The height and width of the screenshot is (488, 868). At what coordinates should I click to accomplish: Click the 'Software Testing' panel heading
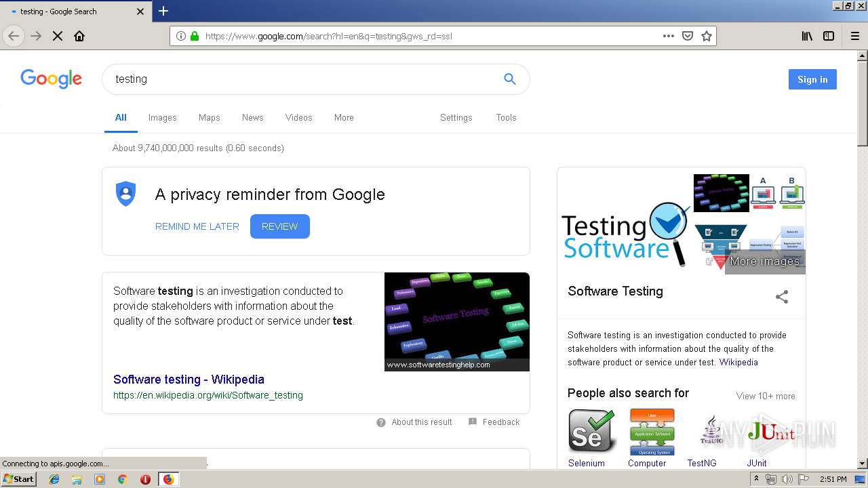pos(615,291)
